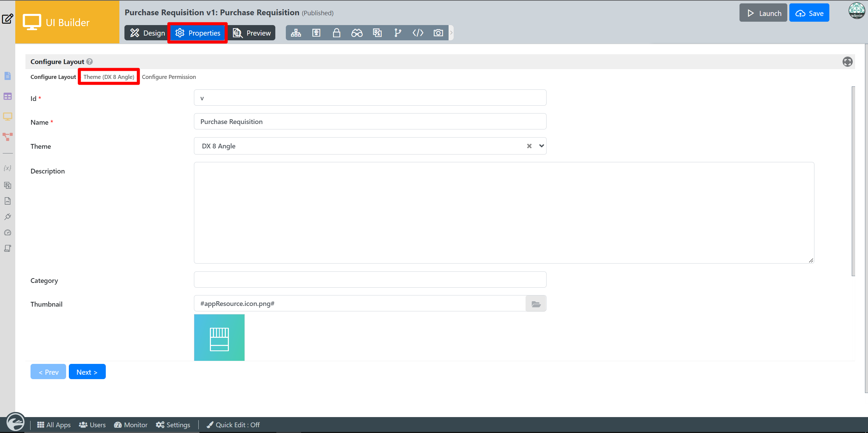Click the camera screenshot icon
This screenshot has width=868, height=433.
coord(438,33)
